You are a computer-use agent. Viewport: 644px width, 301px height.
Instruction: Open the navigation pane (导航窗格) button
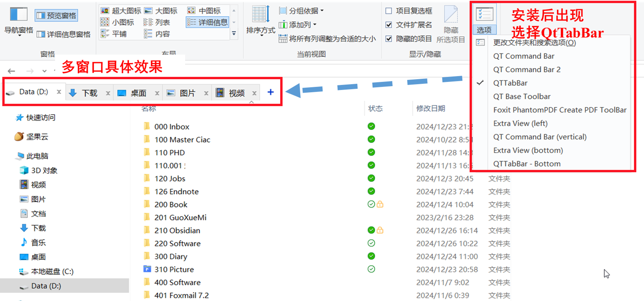(x=18, y=21)
